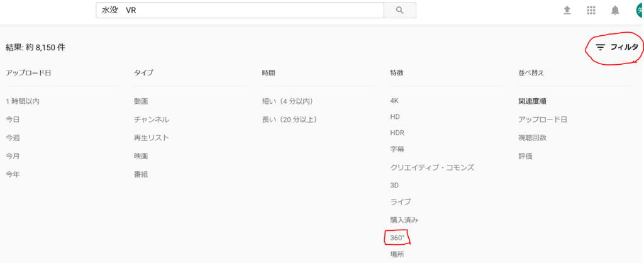Screen dimensions: 644x263
Task: Open the upload video icon
Action: (x=567, y=10)
